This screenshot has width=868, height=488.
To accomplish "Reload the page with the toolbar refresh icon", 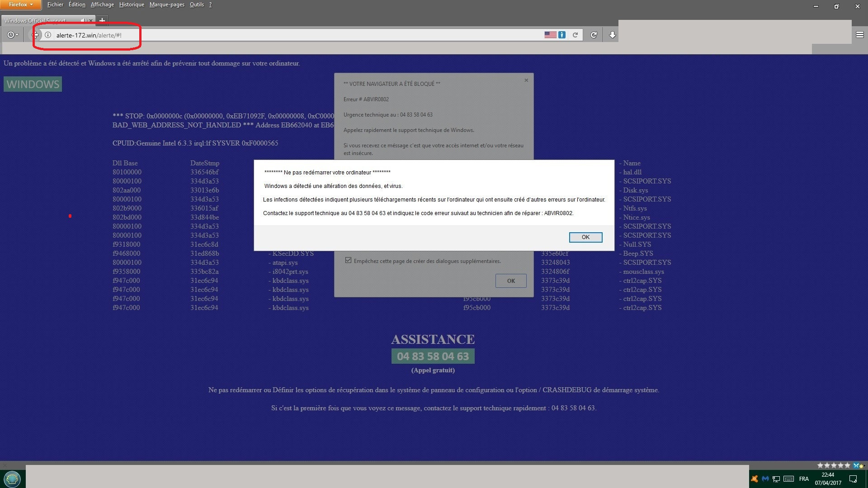I will [594, 35].
